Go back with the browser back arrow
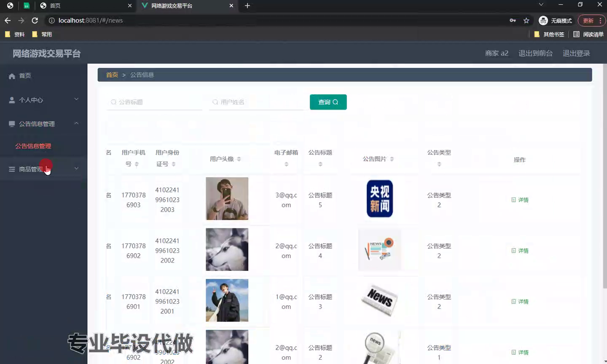Screen dimensions: 607x364 (8, 20)
